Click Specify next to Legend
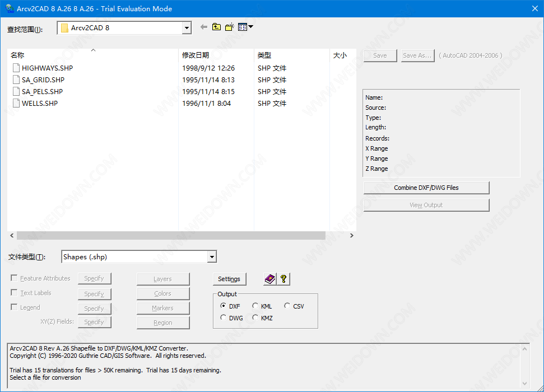This screenshot has width=544, height=392. pos(94,309)
